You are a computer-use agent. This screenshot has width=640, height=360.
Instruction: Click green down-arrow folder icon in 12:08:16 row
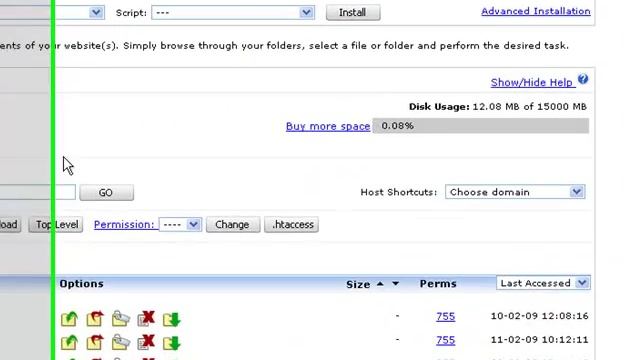pos(171,319)
